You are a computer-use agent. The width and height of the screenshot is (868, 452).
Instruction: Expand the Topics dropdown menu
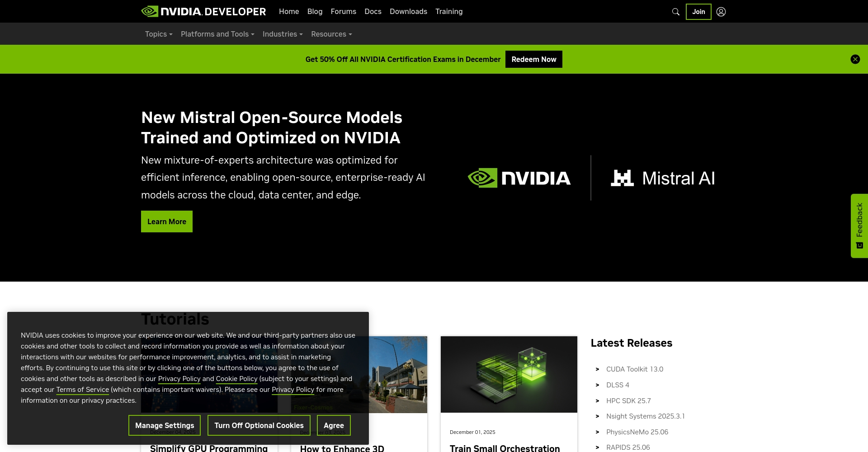(x=158, y=34)
